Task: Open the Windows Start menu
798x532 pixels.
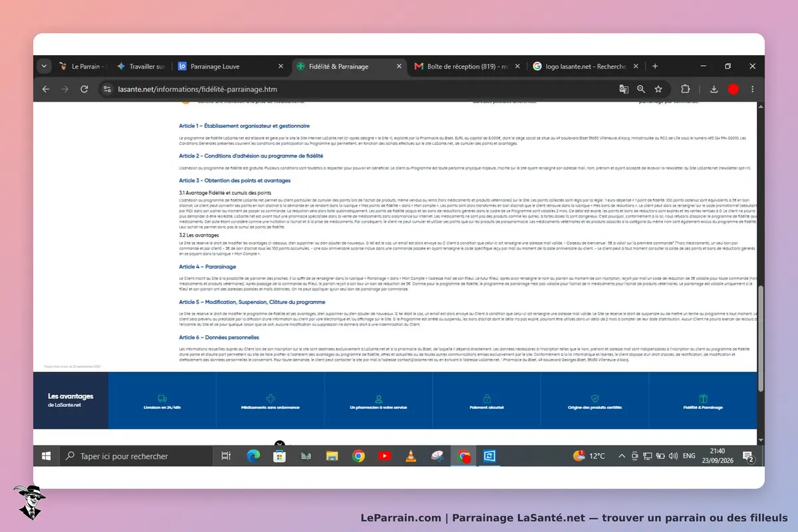Action: (x=46, y=456)
